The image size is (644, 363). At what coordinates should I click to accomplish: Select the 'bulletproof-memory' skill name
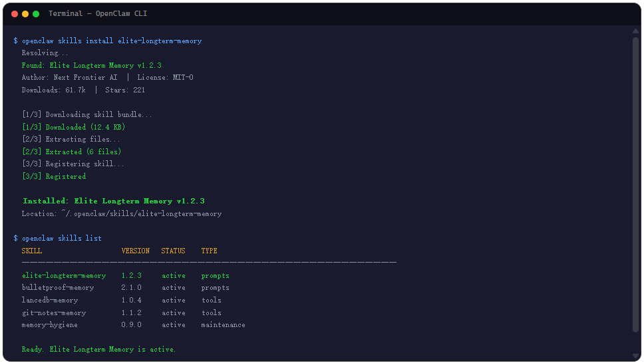coord(58,287)
